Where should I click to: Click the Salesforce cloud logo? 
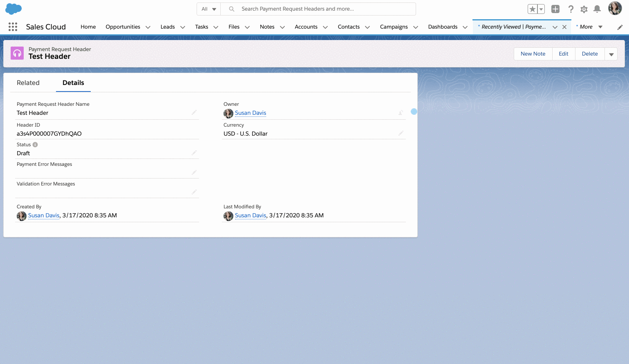(13, 9)
